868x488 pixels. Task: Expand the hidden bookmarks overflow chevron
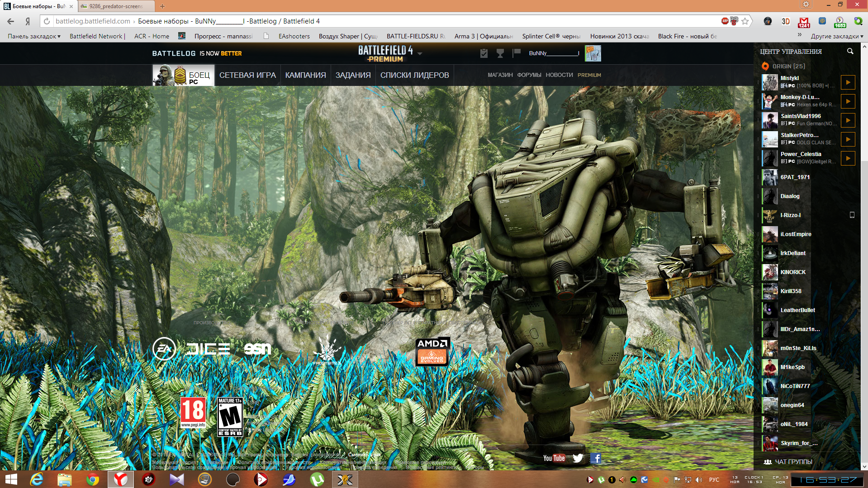coord(800,36)
